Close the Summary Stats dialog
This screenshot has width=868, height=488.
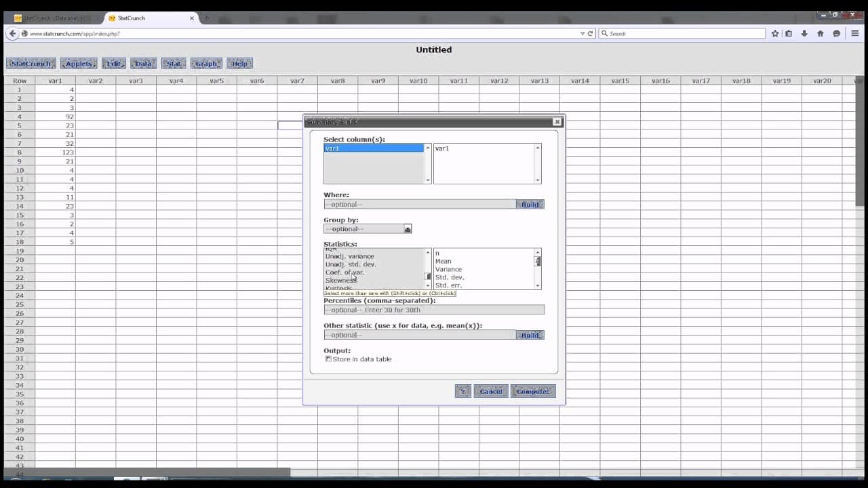pos(557,122)
